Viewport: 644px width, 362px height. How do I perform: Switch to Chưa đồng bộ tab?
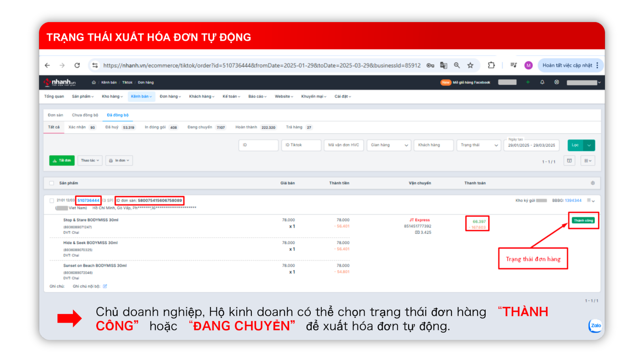pos(85,115)
